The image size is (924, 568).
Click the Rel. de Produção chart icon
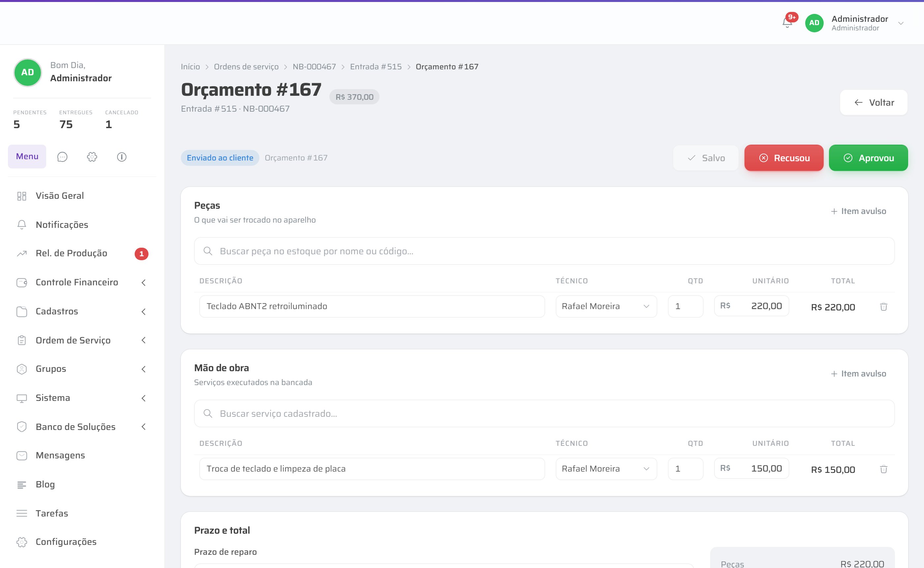(x=22, y=254)
